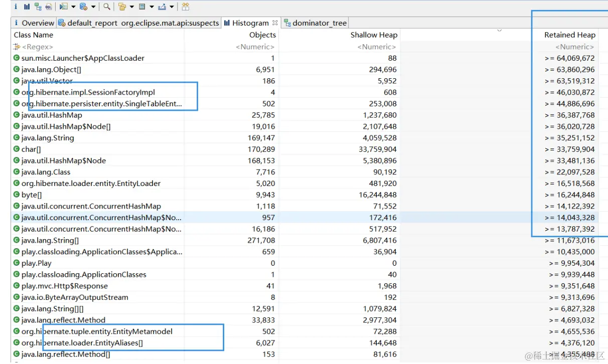The width and height of the screenshot is (608, 364).
Task: Select java.lang.reflect.Method class name
Action: pos(64,320)
